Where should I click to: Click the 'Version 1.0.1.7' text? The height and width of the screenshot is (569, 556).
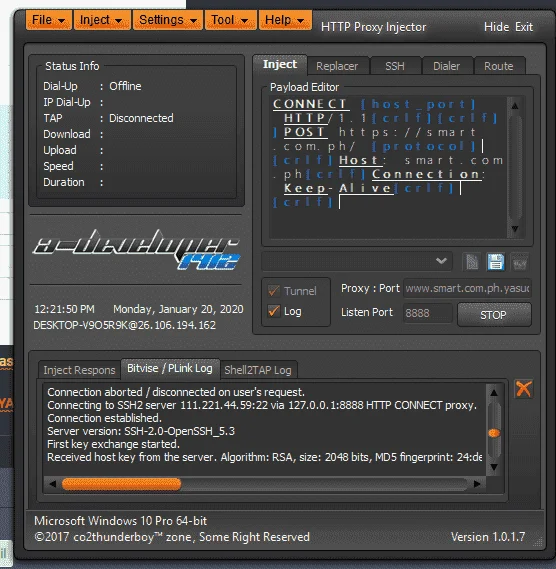tap(488, 537)
